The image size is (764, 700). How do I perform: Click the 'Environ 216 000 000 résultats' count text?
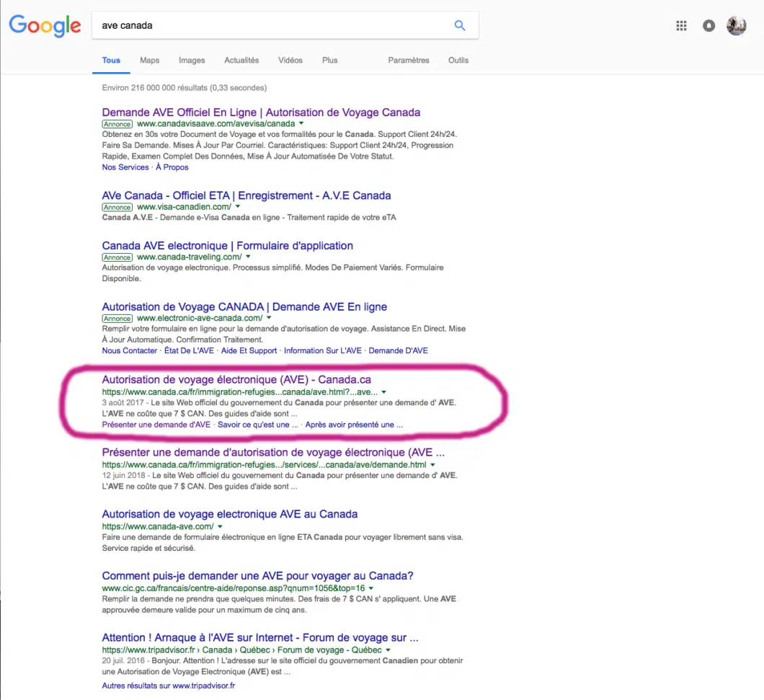185,88
